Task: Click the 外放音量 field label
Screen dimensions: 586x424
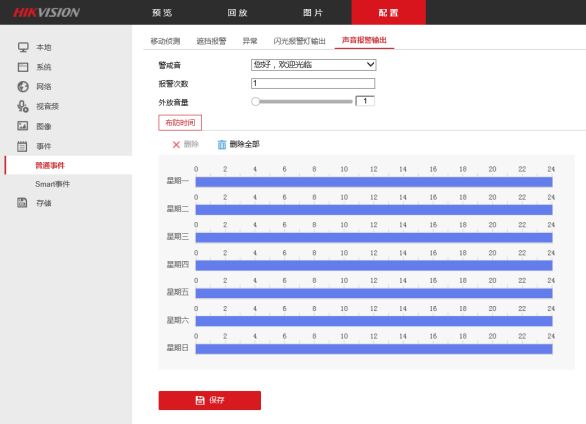Action: click(173, 102)
